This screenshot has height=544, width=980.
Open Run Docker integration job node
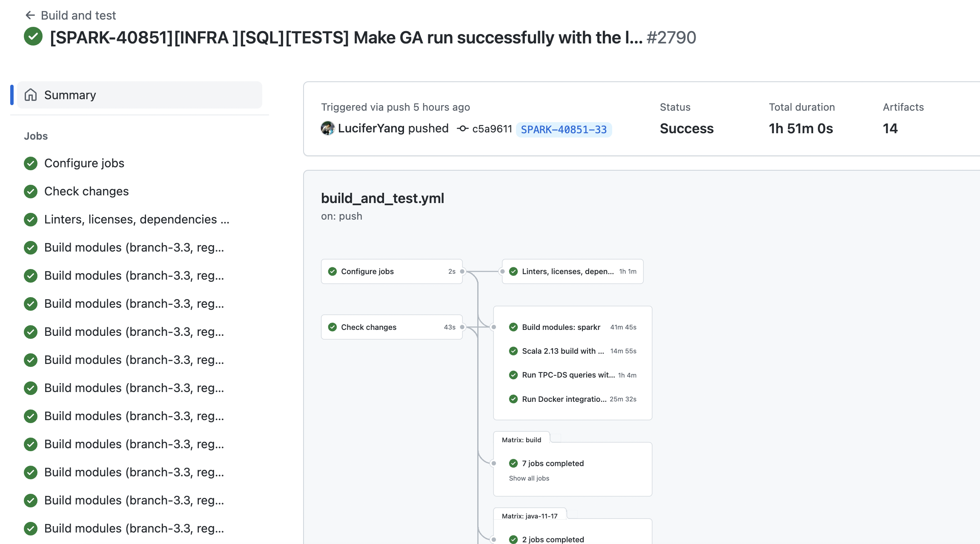tap(564, 399)
